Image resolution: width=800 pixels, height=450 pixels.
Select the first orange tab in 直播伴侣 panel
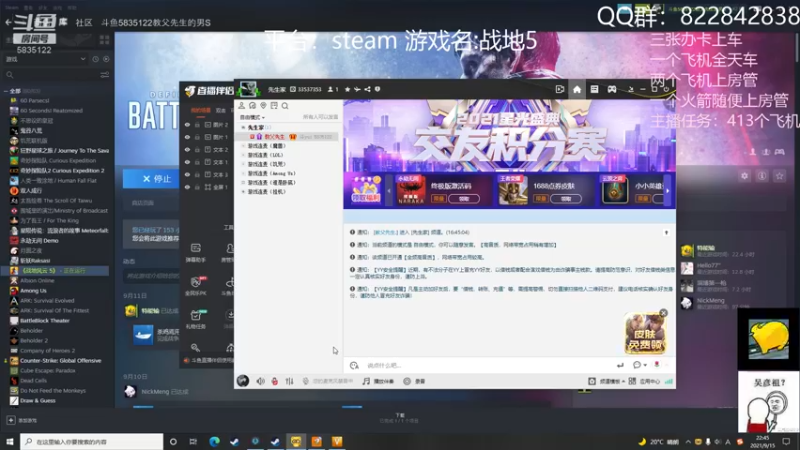[201, 110]
